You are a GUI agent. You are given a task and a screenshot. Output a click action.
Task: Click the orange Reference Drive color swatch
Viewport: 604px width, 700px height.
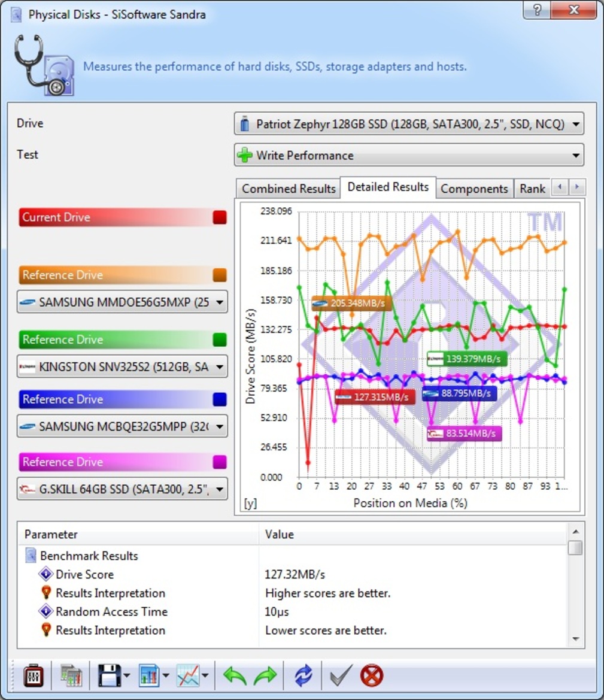[x=220, y=275]
